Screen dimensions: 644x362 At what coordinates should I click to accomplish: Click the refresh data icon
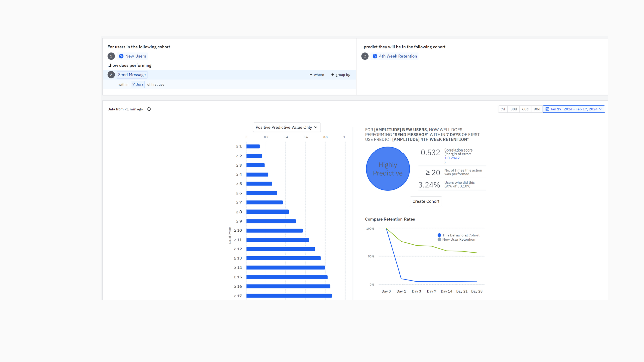pyautogui.click(x=149, y=109)
